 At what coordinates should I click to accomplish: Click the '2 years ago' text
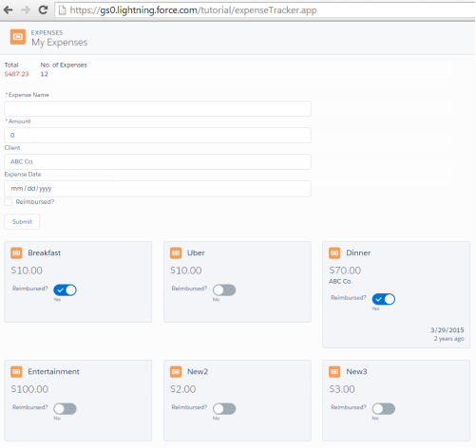(x=448, y=339)
